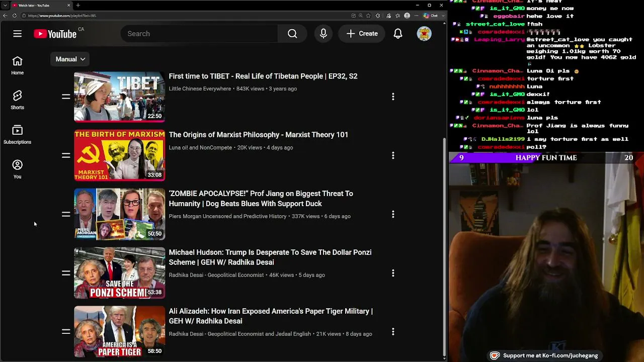Open 'First time to TIBET' video title
The image size is (644, 362).
263,76
